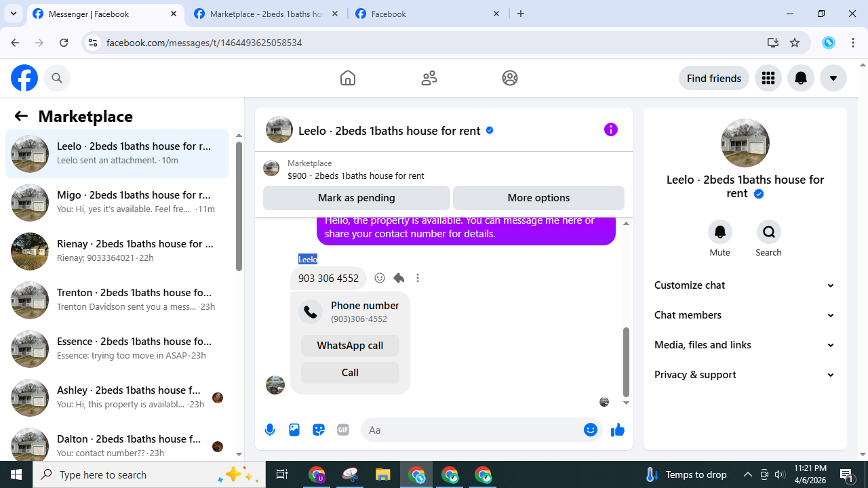
Task: Reload the page
Action: (x=64, y=43)
